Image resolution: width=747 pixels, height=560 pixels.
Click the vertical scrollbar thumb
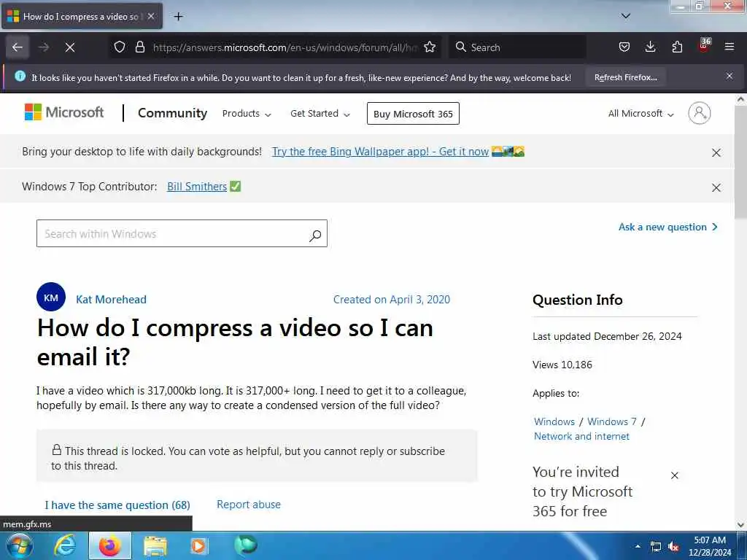[x=740, y=163]
